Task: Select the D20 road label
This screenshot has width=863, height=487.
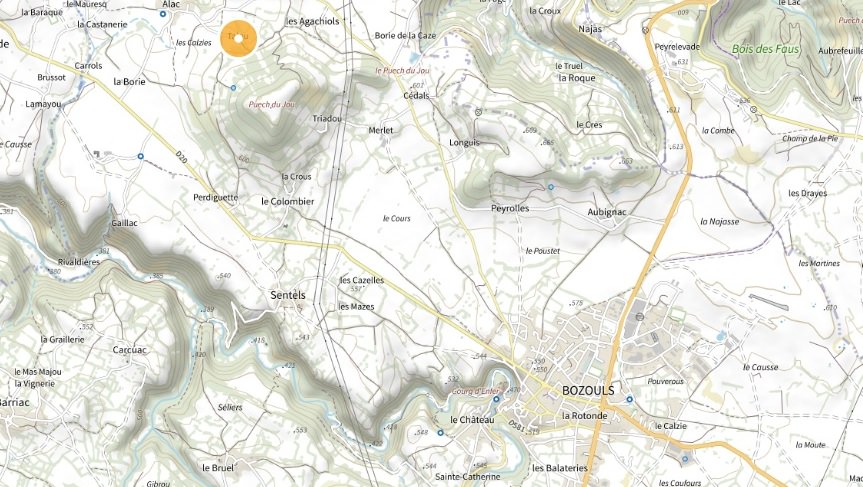Action: click(x=182, y=157)
